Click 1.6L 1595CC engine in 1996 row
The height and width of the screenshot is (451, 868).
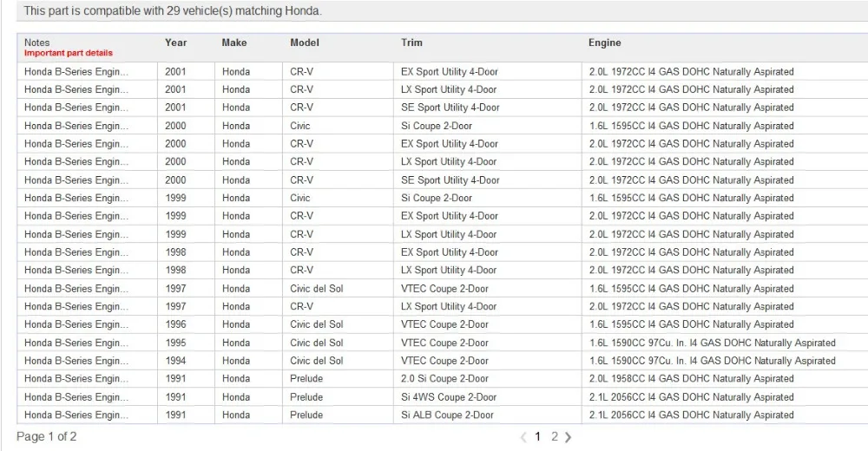691,324
